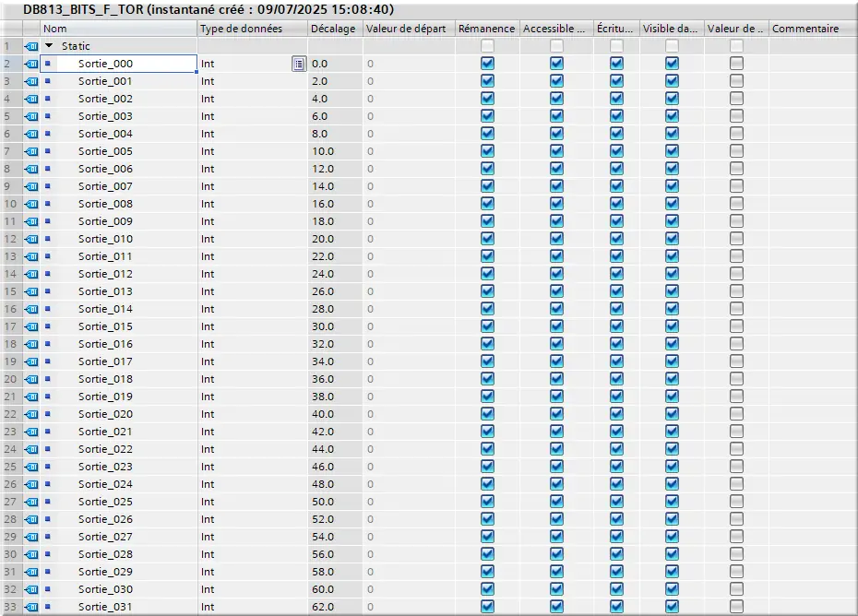
Task: Click the data block icon on row Sortie_012
Action: (x=31, y=274)
